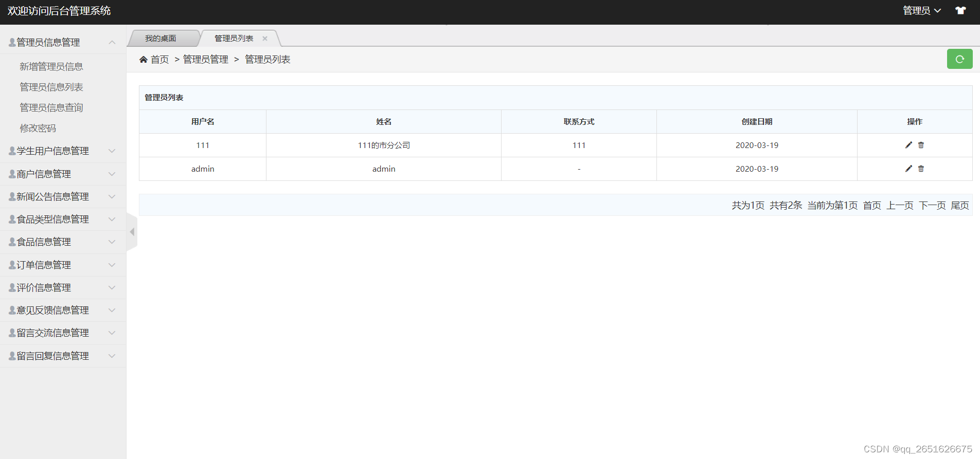Click the home icon in the breadcrumb
The width and height of the screenshot is (980, 459).
click(144, 60)
